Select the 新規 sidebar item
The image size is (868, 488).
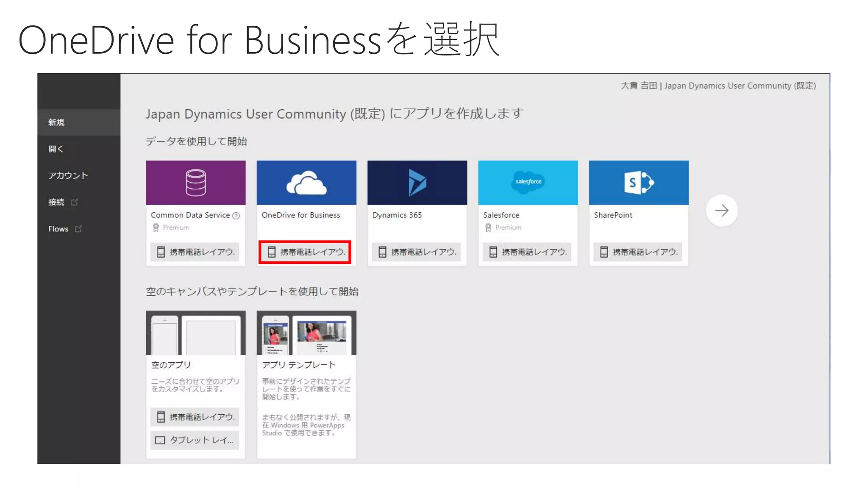(79, 122)
